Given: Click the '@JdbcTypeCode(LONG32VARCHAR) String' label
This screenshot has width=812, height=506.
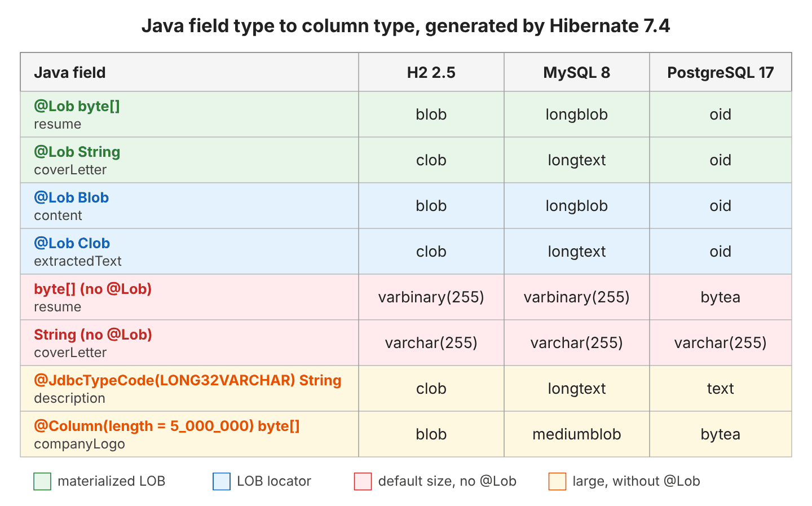Looking at the screenshot, I should [x=188, y=381].
